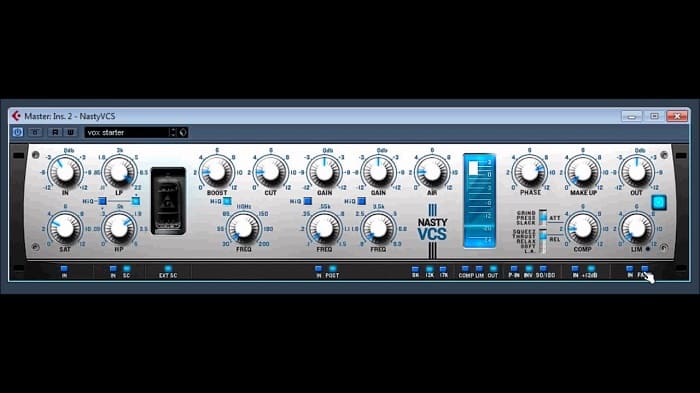
Task: Select LIM meter mode switch
Action: click(479, 269)
